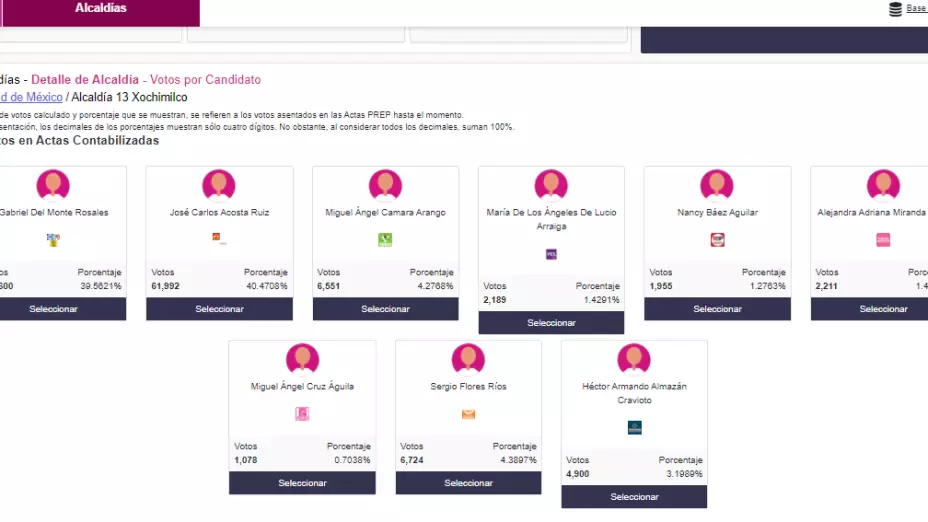The height and width of the screenshot is (522, 928).
Task: Click the percentage 40.4708%
Action: tap(266, 286)
